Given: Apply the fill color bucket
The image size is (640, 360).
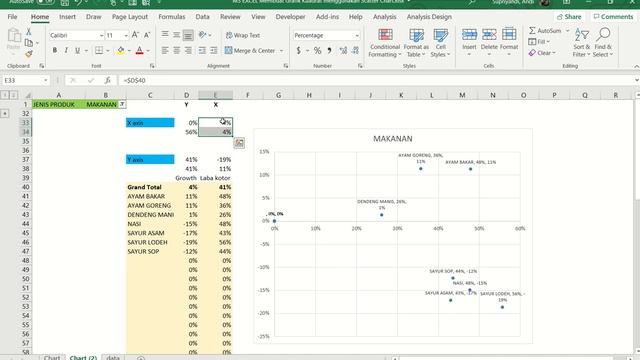Looking at the screenshot, I should pos(121,51).
